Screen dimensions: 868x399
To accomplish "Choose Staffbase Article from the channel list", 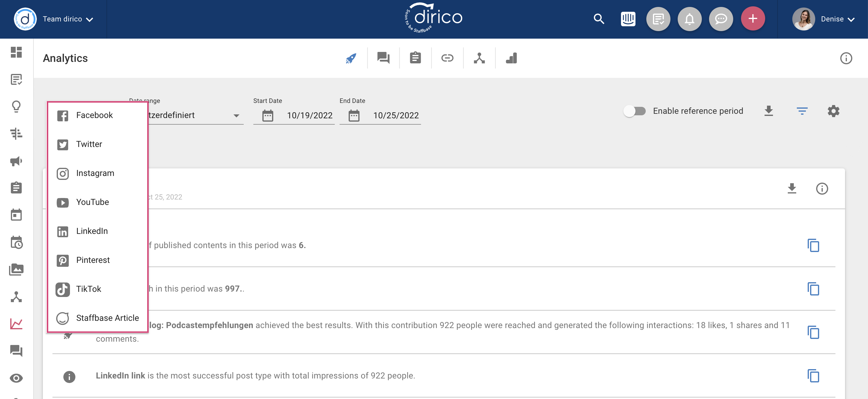I will (98, 318).
